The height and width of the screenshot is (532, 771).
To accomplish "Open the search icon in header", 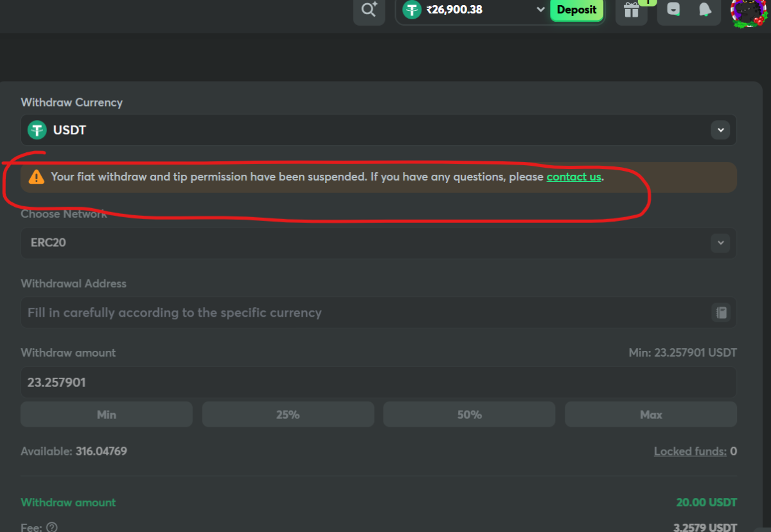I will pos(369,10).
